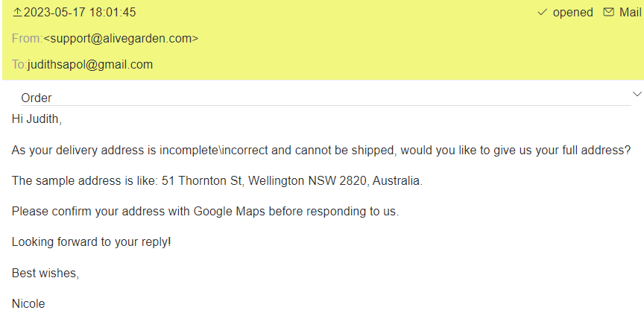Click the Looking forward to your reply line
The image size is (644, 316).
pos(91,242)
